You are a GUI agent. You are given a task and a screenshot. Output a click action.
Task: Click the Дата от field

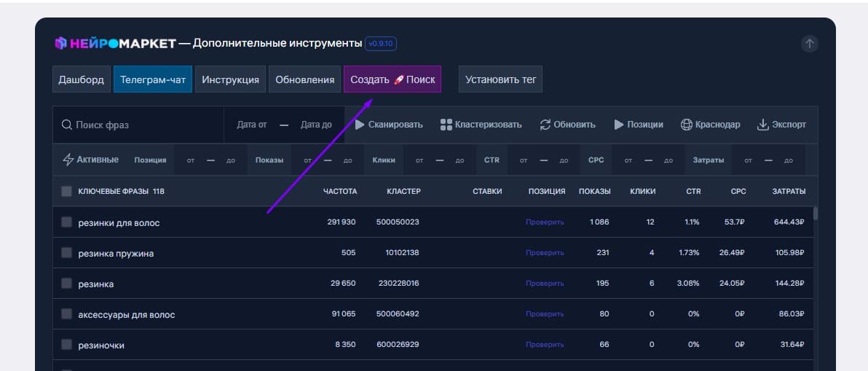point(252,125)
